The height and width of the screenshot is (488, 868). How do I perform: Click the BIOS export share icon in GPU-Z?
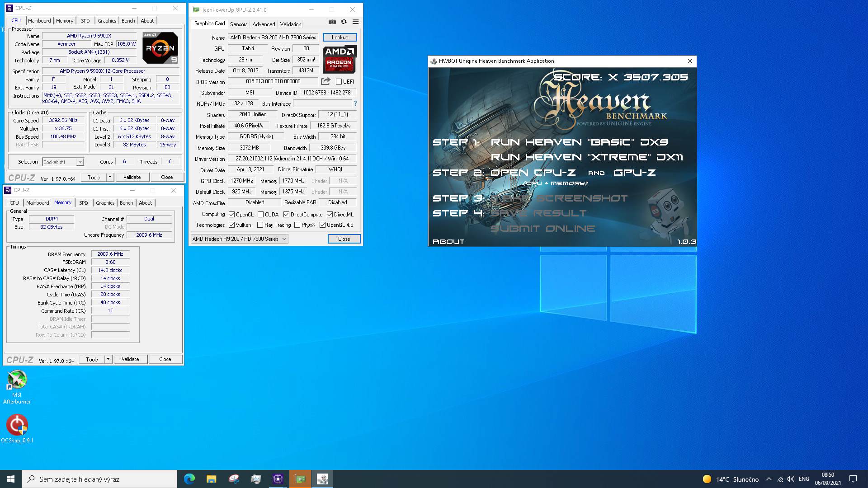pos(325,81)
